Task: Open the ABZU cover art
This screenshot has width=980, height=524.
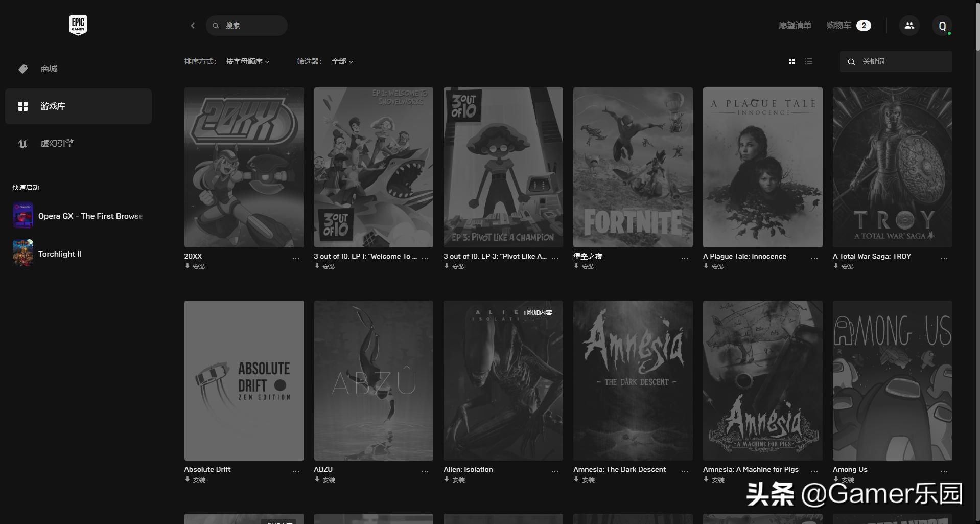Action: click(374, 380)
